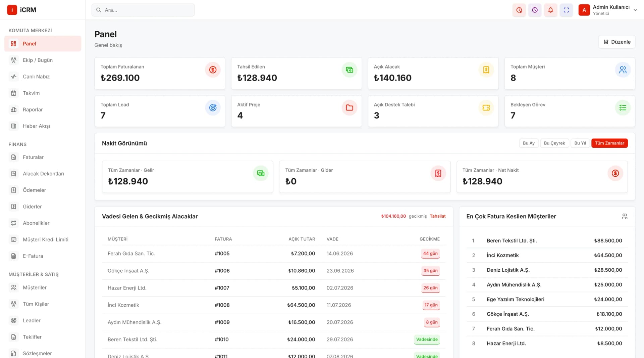
Task: Open Sözleşmeler in the sidebar
Action: [43, 353]
